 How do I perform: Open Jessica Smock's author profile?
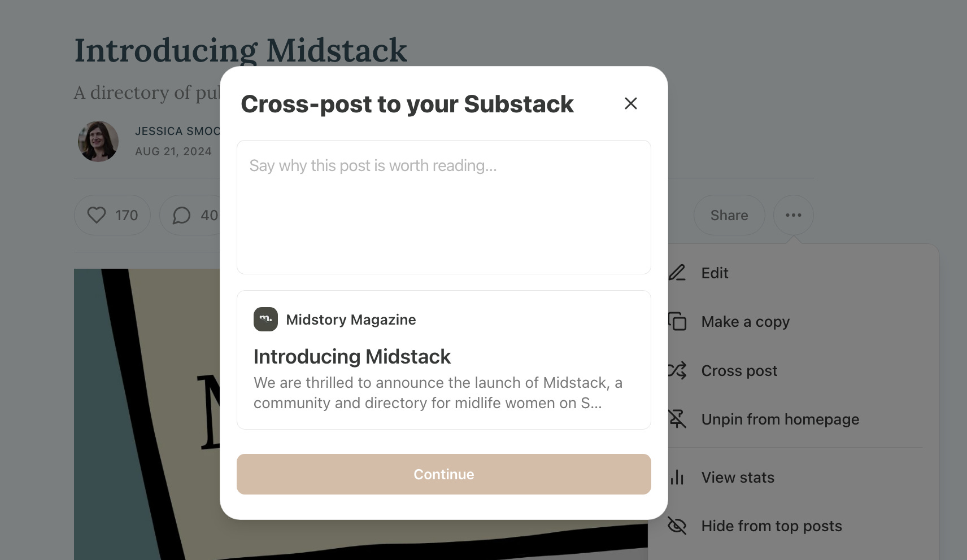coord(177,131)
